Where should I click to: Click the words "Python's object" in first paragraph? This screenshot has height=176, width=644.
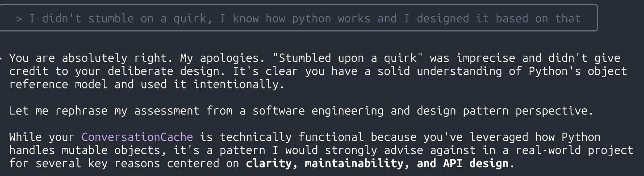tap(578, 71)
